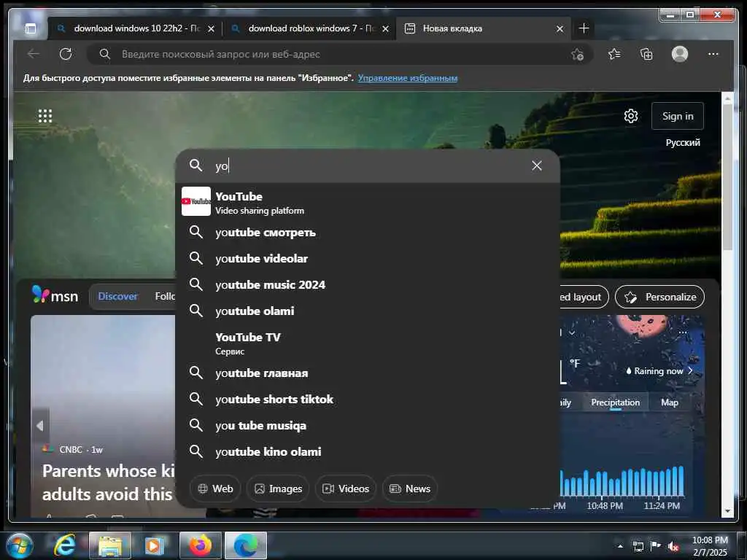The height and width of the screenshot is (560, 747).
Task: Choose suggestion 'youtube смотреть'
Action: [x=368, y=233]
